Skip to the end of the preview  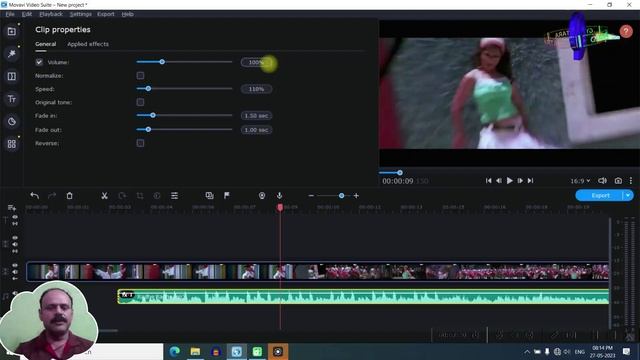[530, 180]
